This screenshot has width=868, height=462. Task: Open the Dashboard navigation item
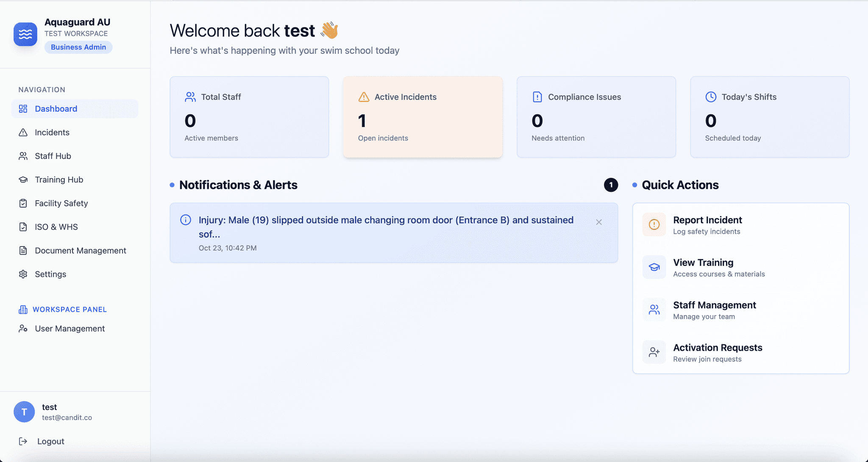75,109
